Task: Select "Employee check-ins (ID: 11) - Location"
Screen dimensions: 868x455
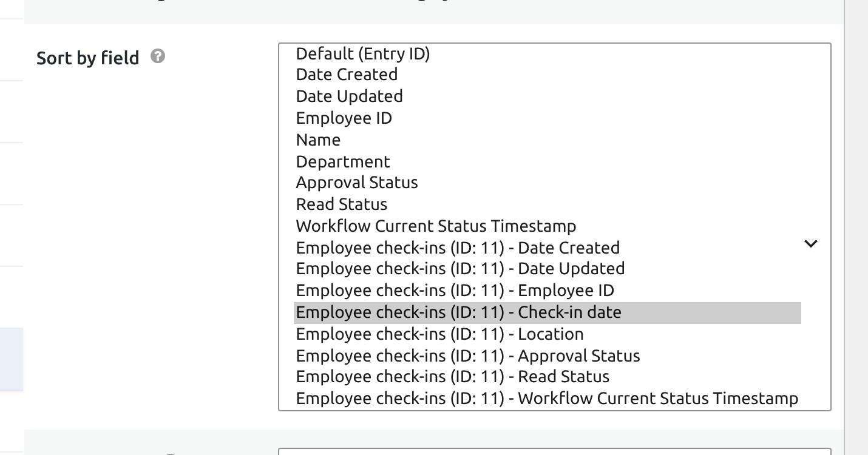Action: coord(548,334)
